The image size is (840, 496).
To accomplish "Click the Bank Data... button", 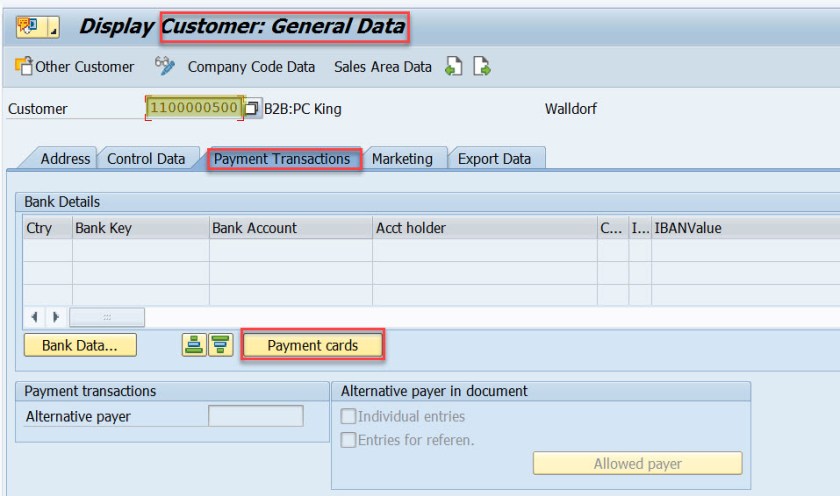I will 80,345.
